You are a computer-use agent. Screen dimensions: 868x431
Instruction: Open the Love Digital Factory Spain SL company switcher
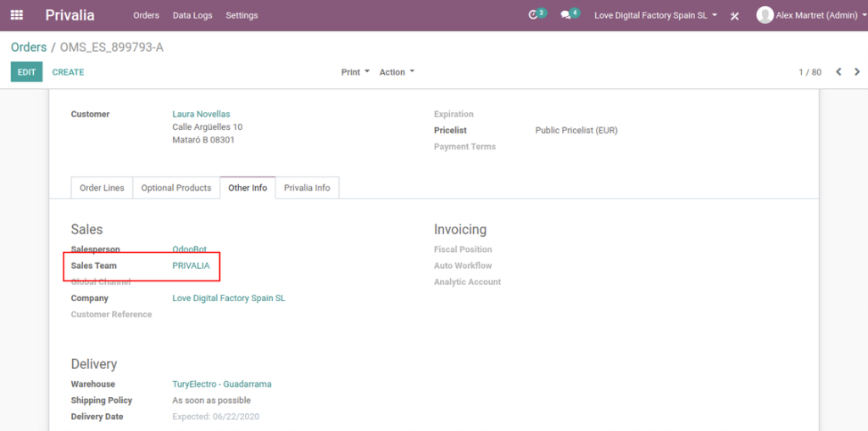click(656, 15)
